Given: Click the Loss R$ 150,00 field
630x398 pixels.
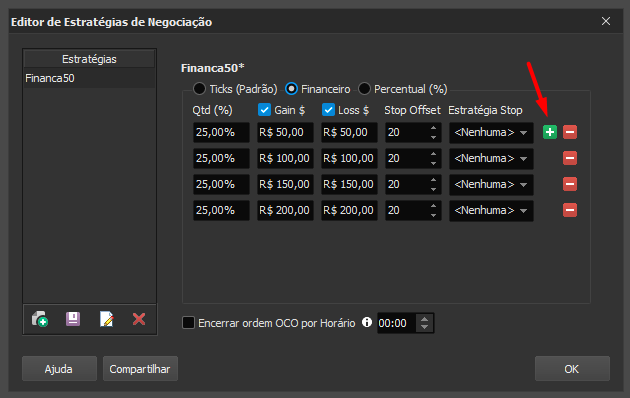Looking at the screenshot, I should [349, 185].
